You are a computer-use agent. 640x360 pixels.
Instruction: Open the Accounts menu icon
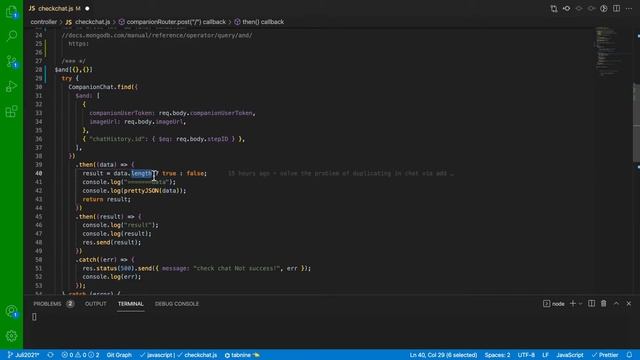tap(11, 311)
